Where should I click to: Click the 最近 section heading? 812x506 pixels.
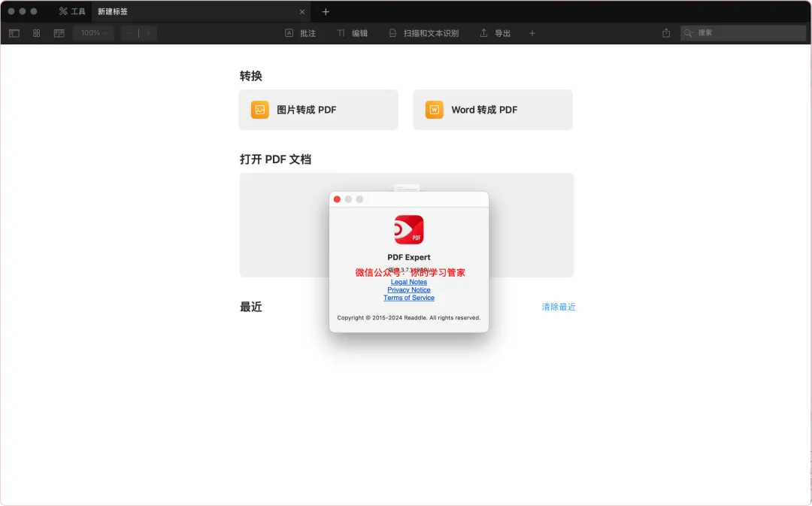pyautogui.click(x=250, y=307)
